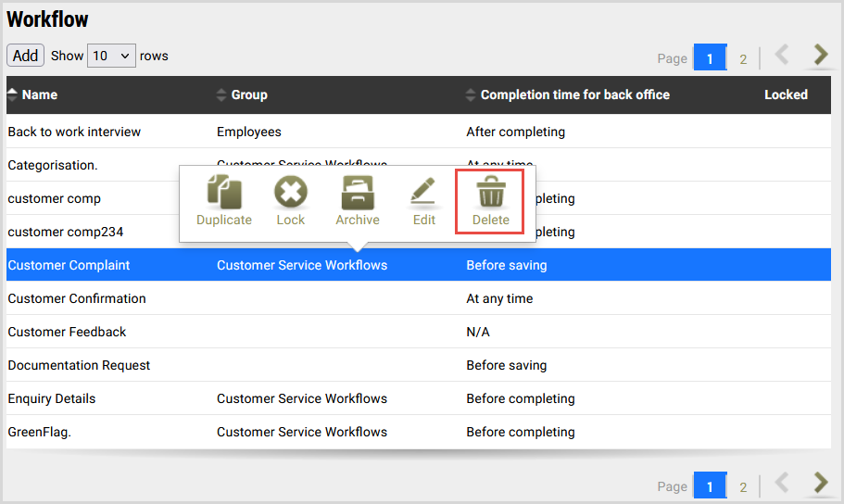844x504 pixels.
Task: Sort by Group column header
Action: pyautogui.click(x=248, y=94)
